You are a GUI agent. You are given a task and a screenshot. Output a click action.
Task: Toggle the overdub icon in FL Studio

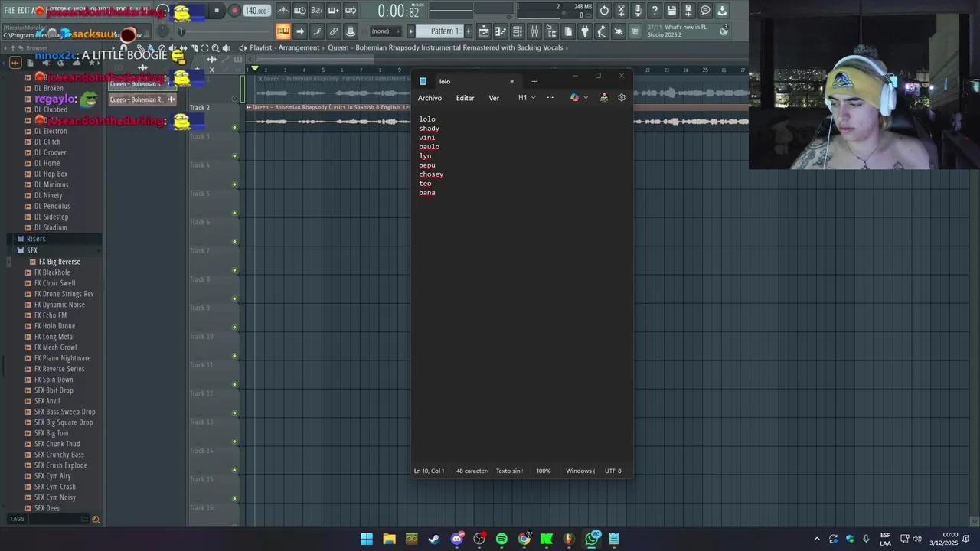pyautogui.click(x=334, y=11)
